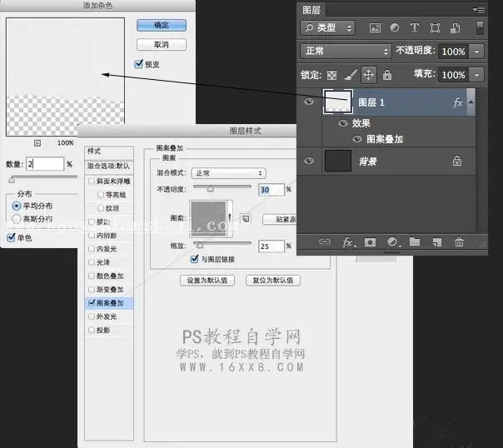
Task: Click the type layer filter icon
Action: pyautogui.click(x=415, y=27)
